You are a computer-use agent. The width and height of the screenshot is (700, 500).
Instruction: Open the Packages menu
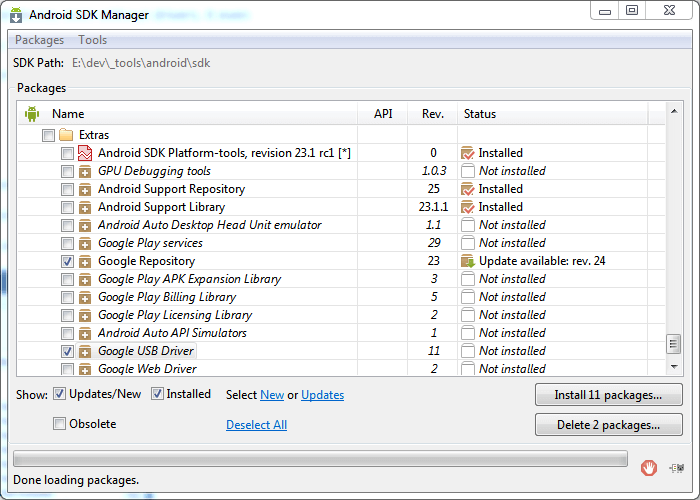39,40
